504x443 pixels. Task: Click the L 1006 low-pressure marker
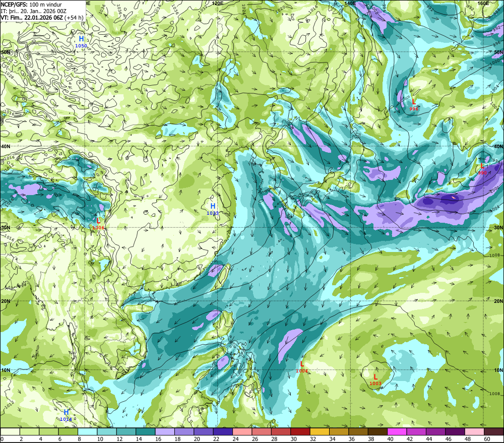point(98,224)
